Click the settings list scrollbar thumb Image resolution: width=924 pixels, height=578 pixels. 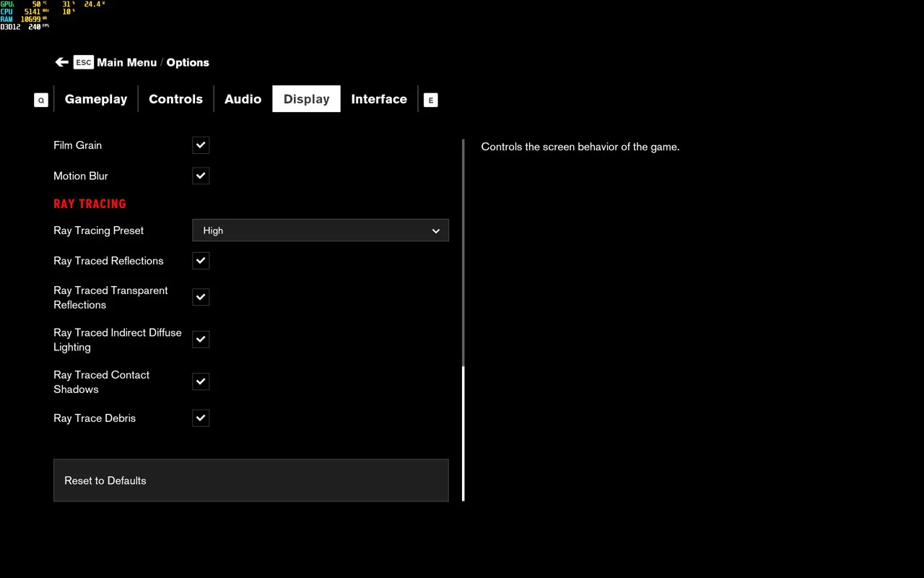(463, 433)
